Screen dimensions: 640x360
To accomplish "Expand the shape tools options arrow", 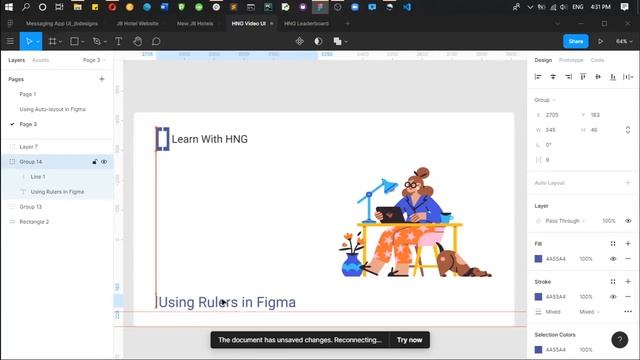I will point(82,42).
